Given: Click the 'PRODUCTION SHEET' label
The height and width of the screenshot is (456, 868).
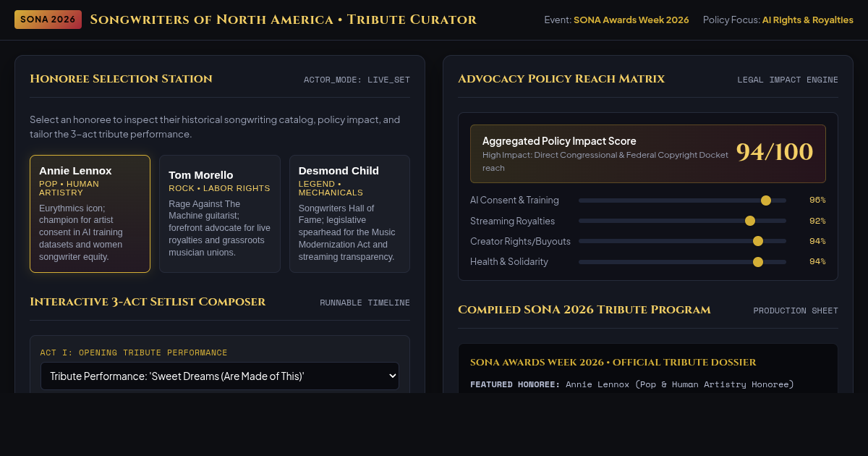Looking at the screenshot, I should tap(796, 311).
